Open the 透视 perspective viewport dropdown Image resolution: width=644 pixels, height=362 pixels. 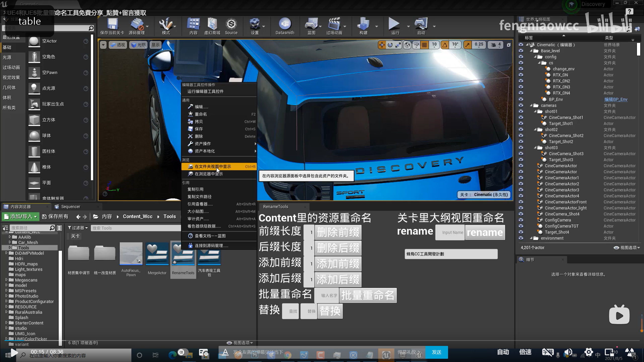(x=118, y=45)
